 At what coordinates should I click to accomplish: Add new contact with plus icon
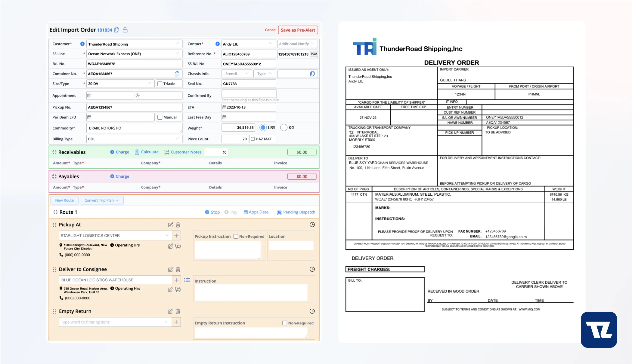coord(217,44)
